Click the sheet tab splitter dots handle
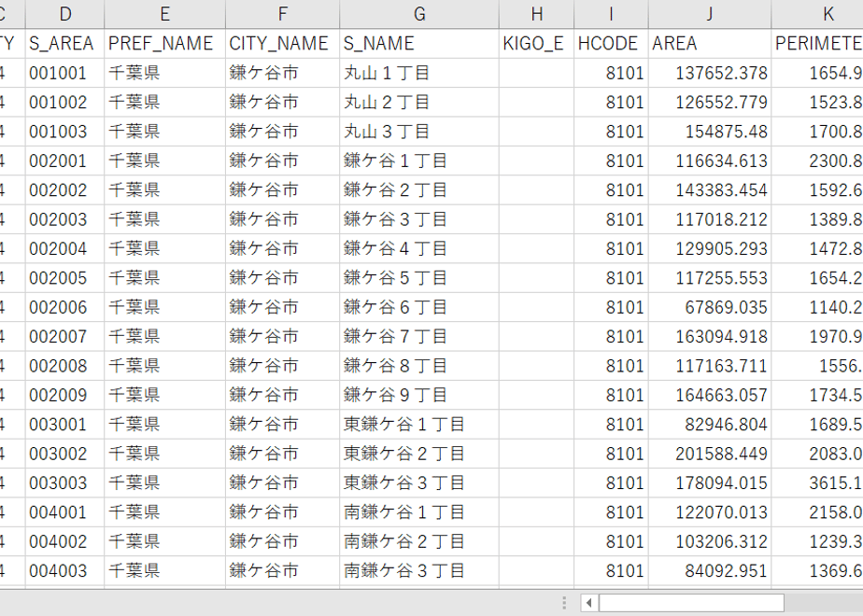Image resolution: width=863 pixels, height=616 pixels. point(564,603)
